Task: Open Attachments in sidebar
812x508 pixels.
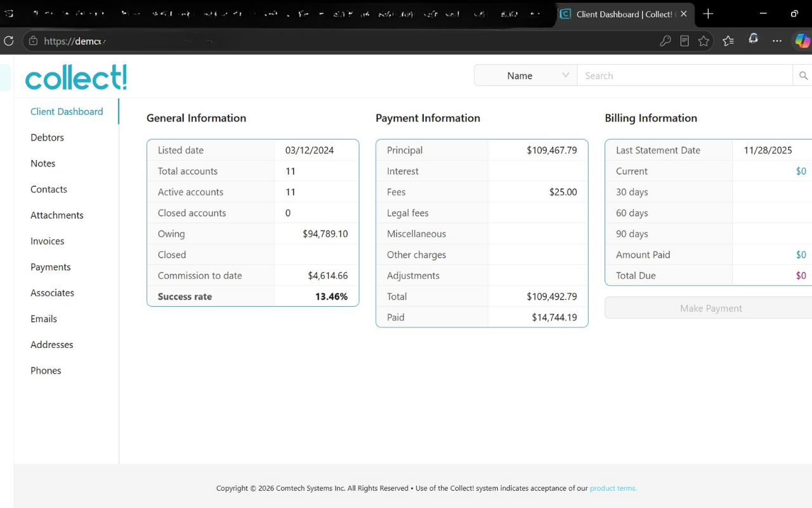Action: click(57, 216)
